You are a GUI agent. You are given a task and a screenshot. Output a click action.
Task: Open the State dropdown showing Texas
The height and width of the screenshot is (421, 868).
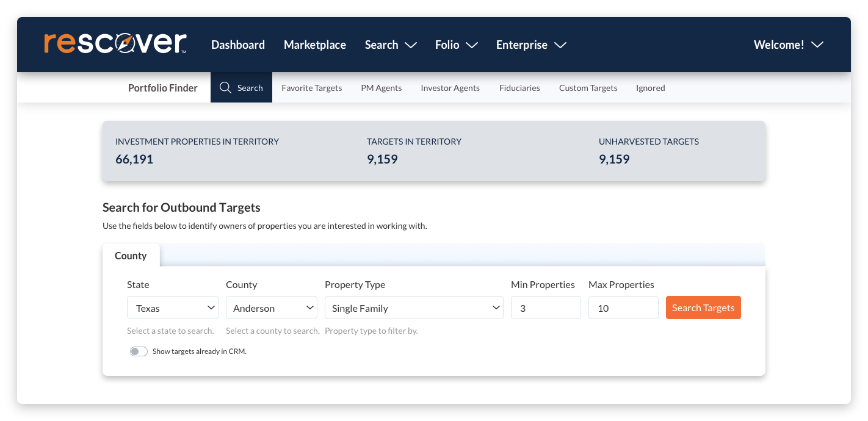pyautogui.click(x=173, y=308)
